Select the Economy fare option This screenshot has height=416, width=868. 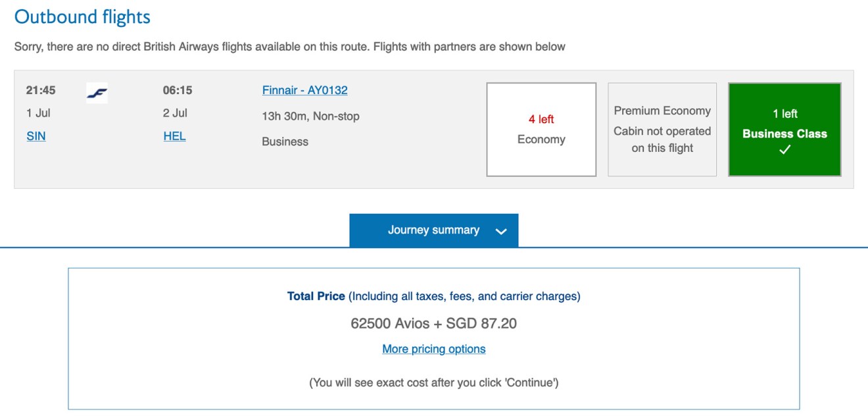point(541,128)
